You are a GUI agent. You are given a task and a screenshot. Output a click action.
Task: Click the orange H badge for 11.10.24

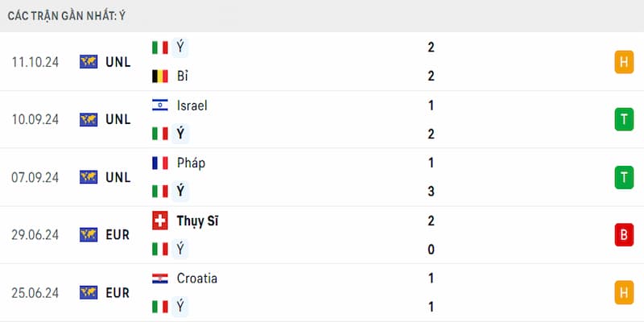coord(624,62)
